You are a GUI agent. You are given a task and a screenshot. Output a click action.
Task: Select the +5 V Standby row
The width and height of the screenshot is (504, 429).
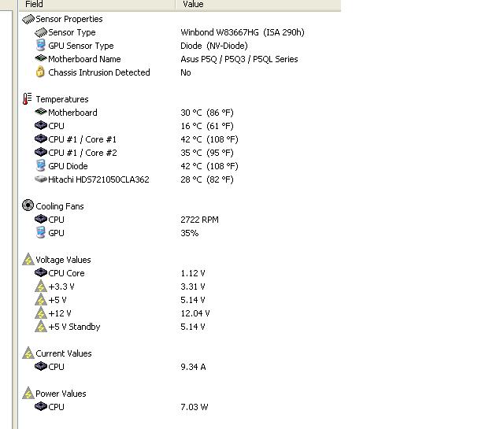click(74, 327)
